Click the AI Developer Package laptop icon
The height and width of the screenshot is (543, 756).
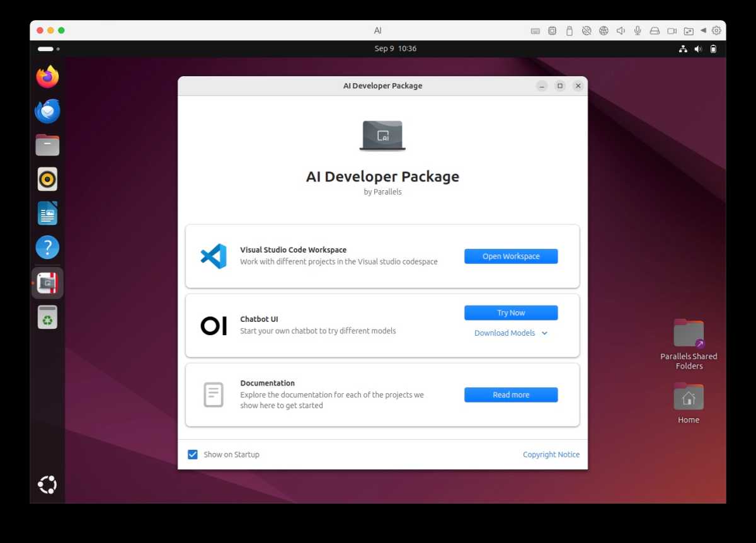point(382,135)
